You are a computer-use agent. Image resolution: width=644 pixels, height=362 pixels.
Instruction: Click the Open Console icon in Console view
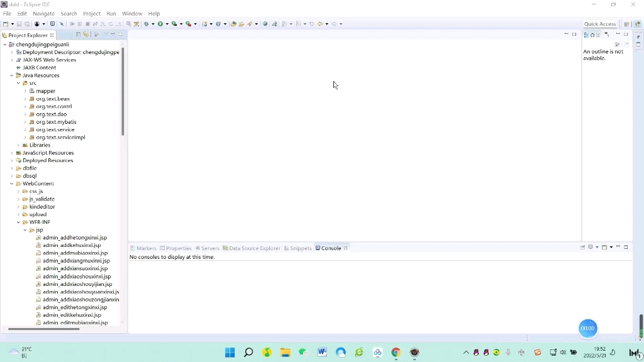tap(604, 247)
